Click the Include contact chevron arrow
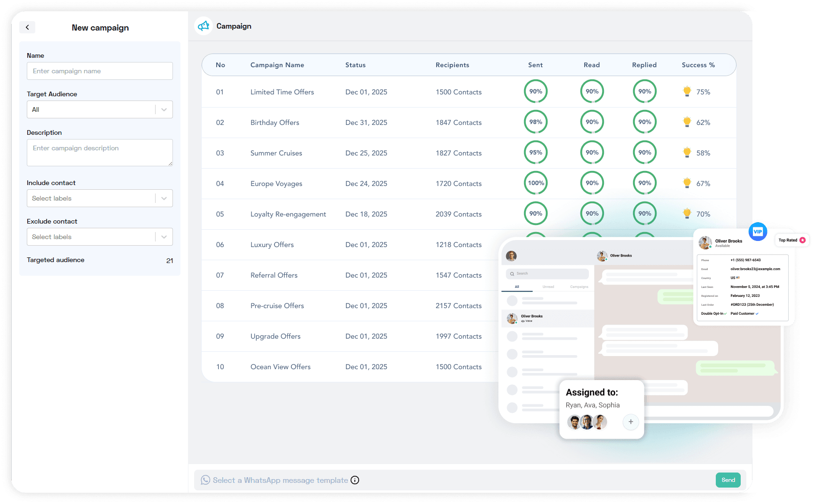This screenshot has width=830, height=504. click(164, 198)
